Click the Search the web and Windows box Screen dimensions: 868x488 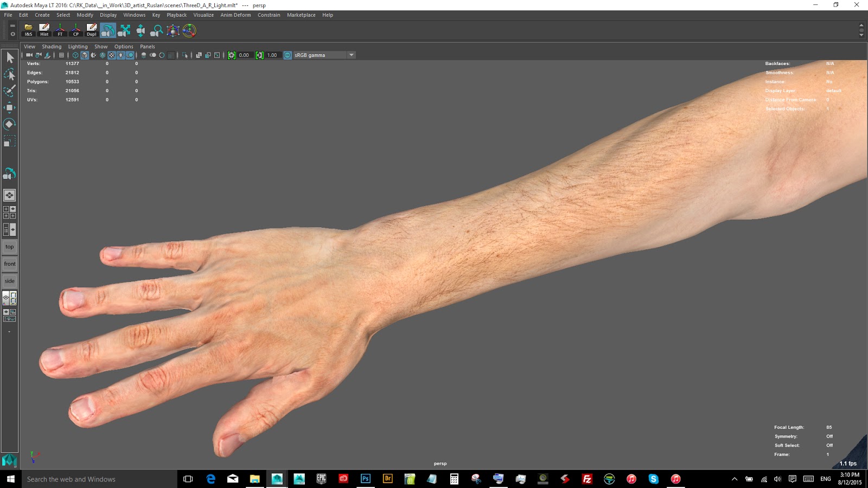point(100,479)
